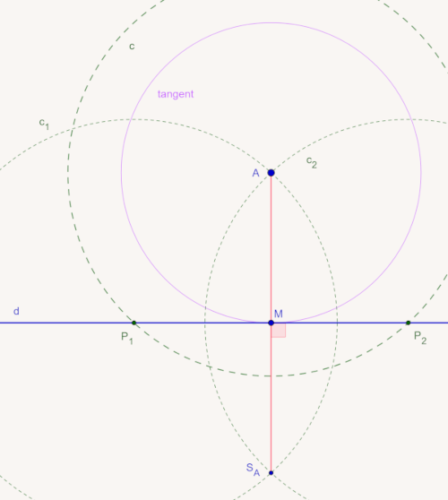The width and height of the screenshot is (448, 500).
Task: Select the pink right-angle marker at M
Action: (x=279, y=330)
